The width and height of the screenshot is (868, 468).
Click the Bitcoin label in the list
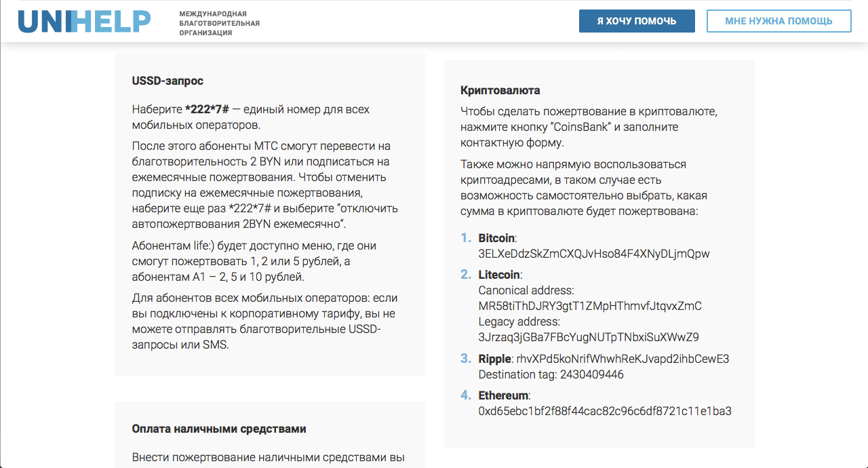click(496, 238)
